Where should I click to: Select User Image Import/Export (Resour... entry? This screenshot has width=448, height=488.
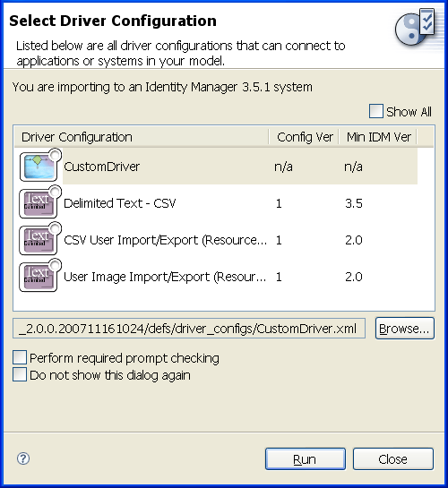tap(165, 277)
